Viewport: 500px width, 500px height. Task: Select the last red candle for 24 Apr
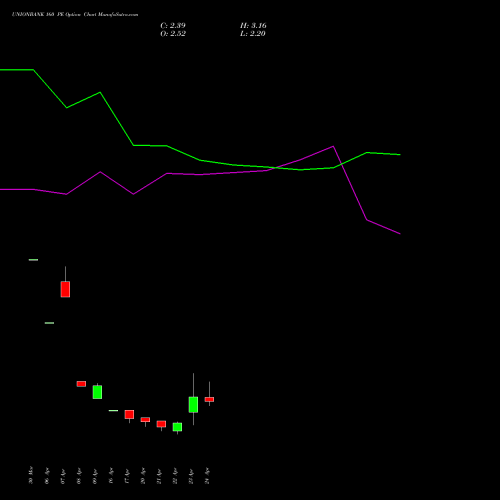(x=209, y=399)
